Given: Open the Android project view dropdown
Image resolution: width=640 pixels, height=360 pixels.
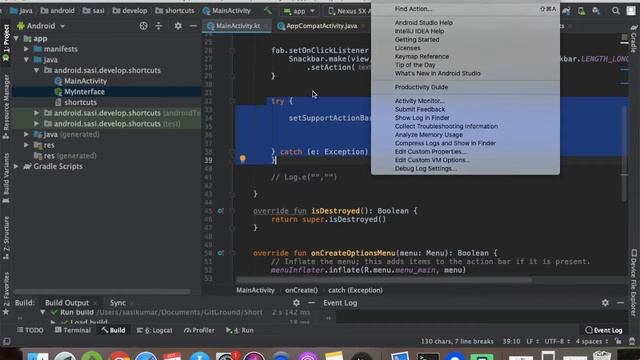Looking at the screenshot, I should (x=41, y=26).
